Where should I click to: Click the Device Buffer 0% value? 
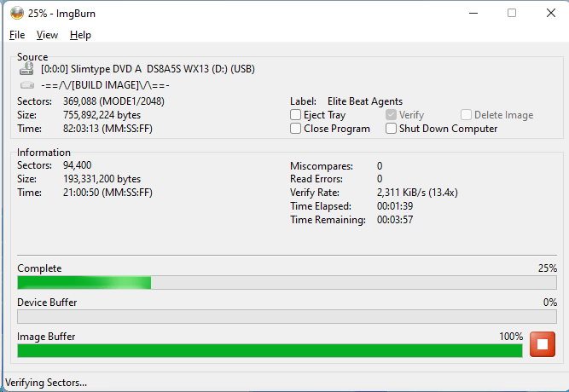[x=550, y=303]
